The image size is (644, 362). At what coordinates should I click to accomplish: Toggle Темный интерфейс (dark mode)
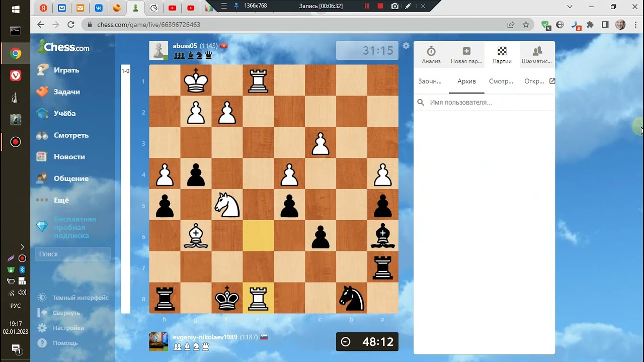tap(73, 298)
